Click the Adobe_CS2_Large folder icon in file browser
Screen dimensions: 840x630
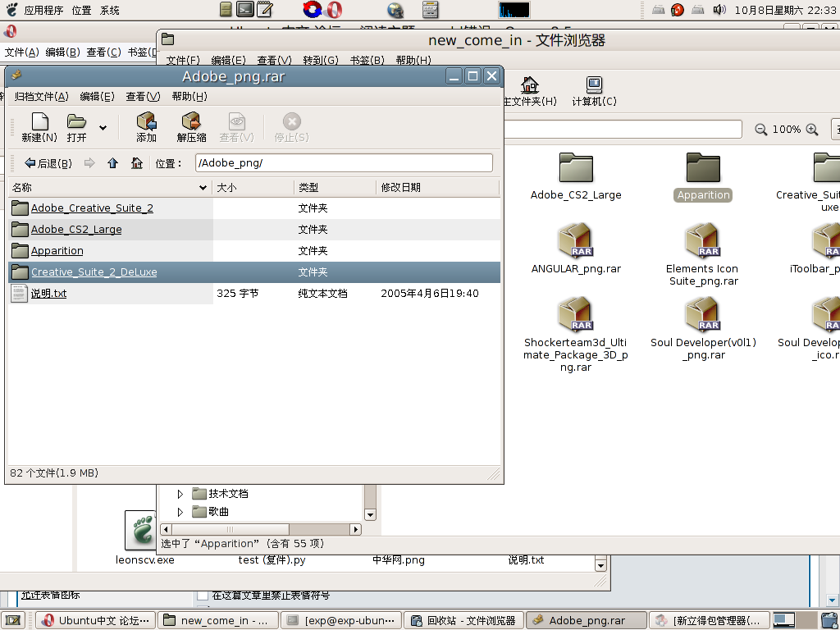[576, 167]
